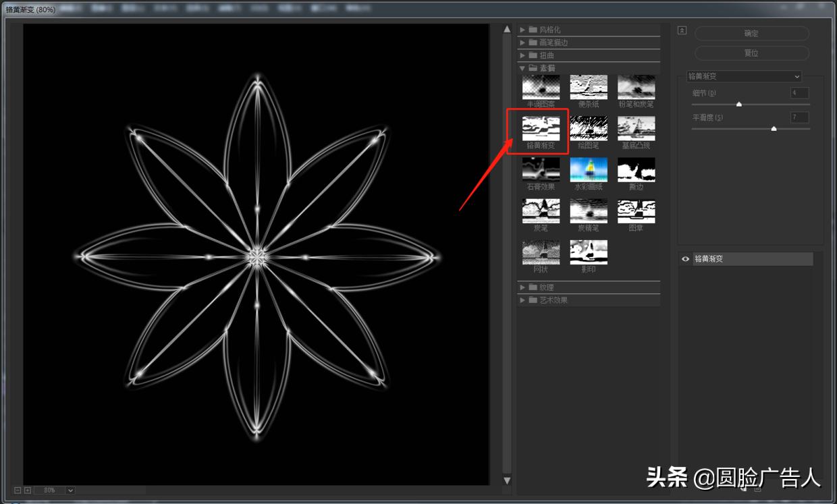The width and height of the screenshot is (837, 504).
Task: Pick the 撕边 filter thumbnail
Action: (637, 170)
